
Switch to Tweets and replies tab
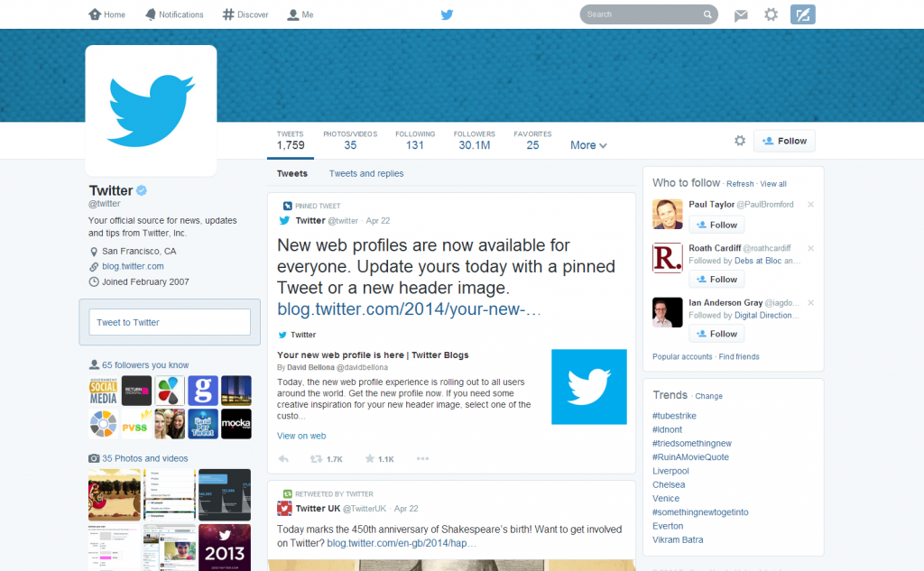366,173
